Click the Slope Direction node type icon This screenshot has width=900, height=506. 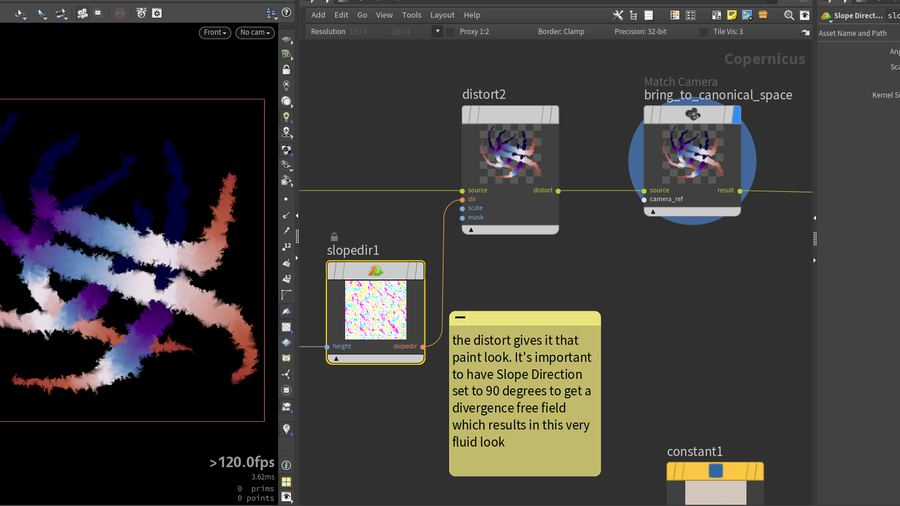tap(827, 16)
